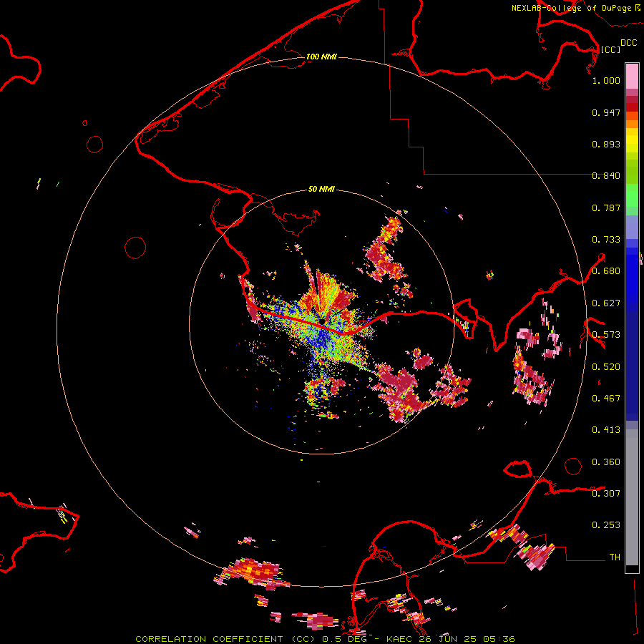Select the 0.733 scale value
Image resolution: width=644 pixels, height=644 pixels.
(606, 240)
